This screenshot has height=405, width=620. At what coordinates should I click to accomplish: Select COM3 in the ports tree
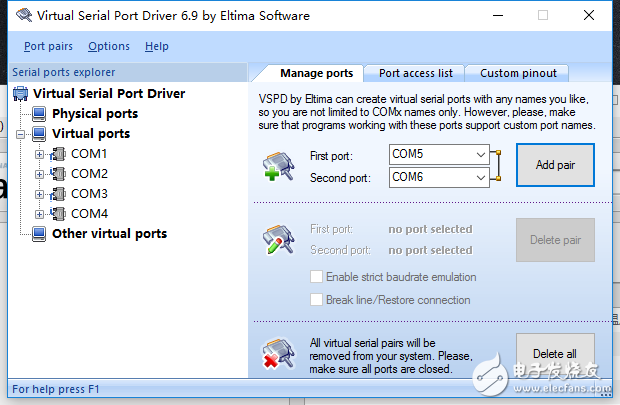[x=89, y=194]
